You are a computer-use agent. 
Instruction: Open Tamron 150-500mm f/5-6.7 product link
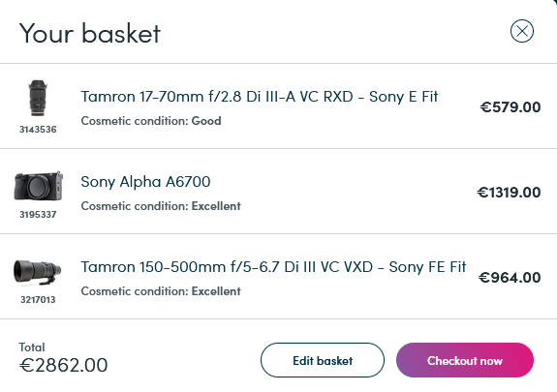273,267
